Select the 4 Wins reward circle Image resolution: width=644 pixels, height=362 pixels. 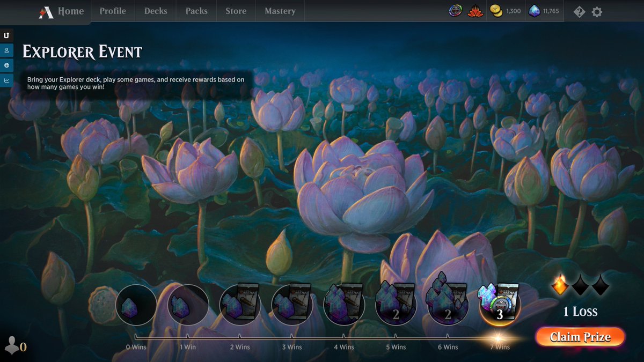click(x=344, y=305)
